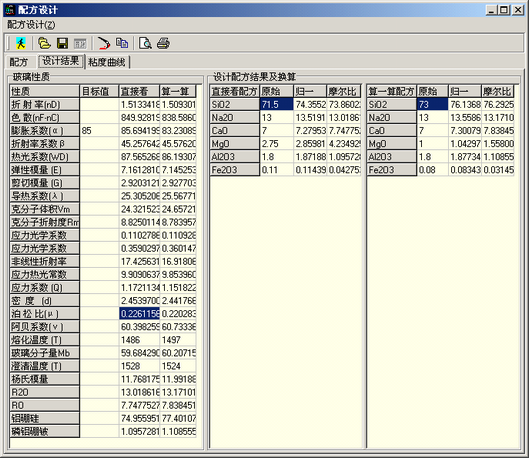Switch to the 粘度曲线 tab
The height and width of the screenshot is (458, 529).
pos(107,62)
